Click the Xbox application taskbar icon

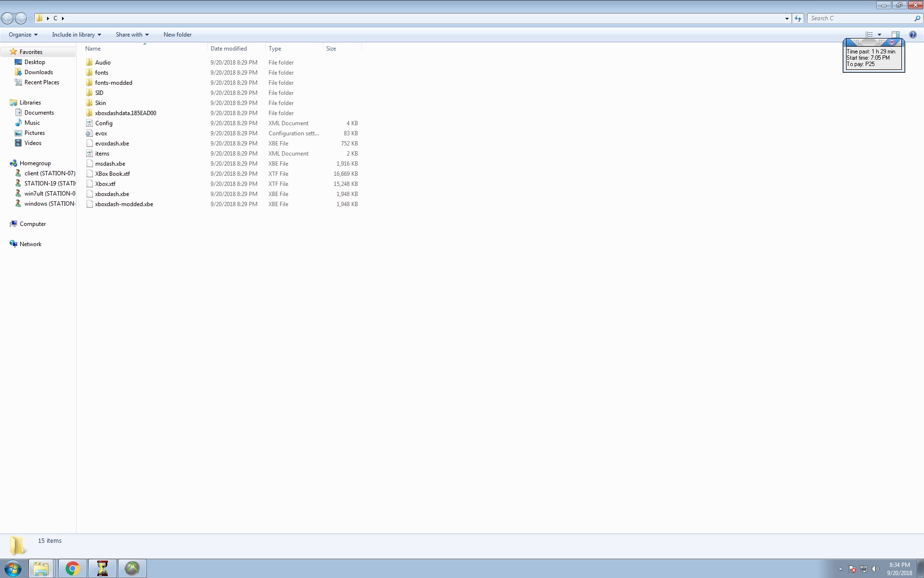132,568
